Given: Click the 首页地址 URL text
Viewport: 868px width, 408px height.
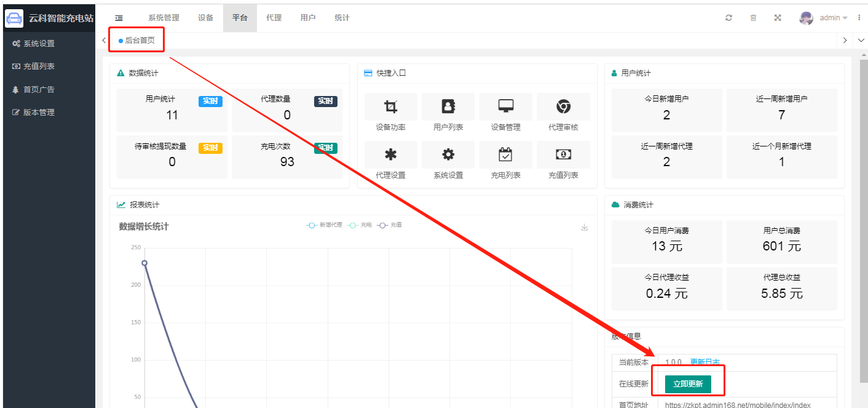Looking at the screenshot, I should 738,405.
